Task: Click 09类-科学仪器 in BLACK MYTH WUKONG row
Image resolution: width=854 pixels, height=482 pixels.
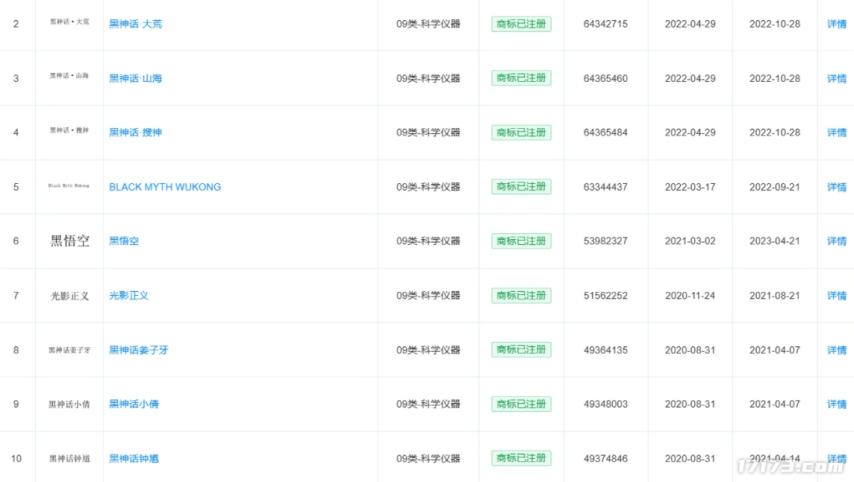Action: point(428,187)
